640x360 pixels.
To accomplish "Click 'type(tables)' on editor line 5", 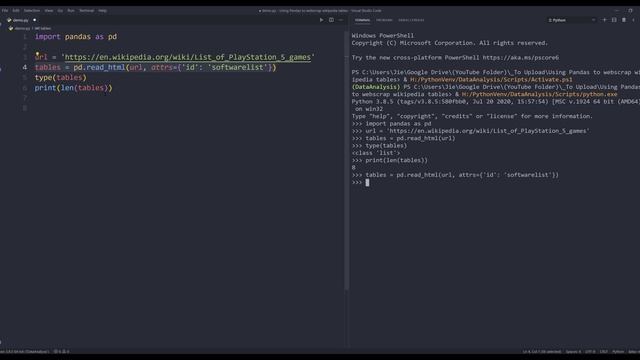I will pyautogui.click(x=60, y=78).
